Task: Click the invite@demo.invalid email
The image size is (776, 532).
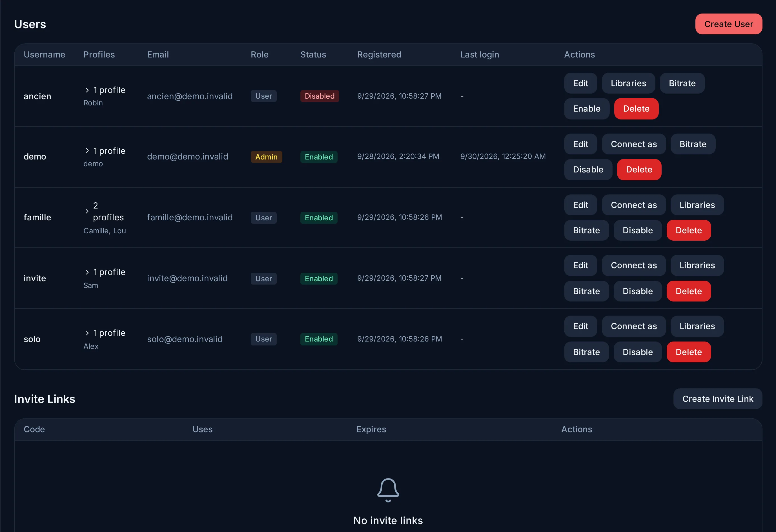Action: pos(187,278)
